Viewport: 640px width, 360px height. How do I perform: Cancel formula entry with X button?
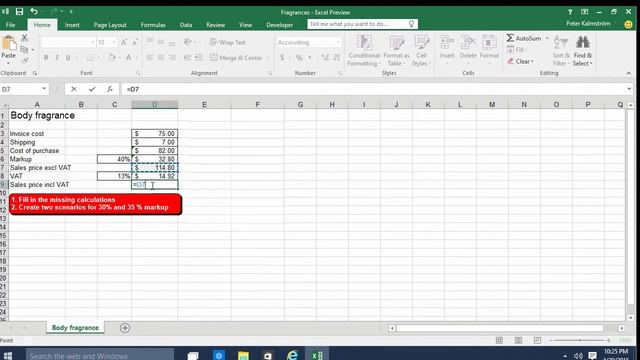[73, 89]
